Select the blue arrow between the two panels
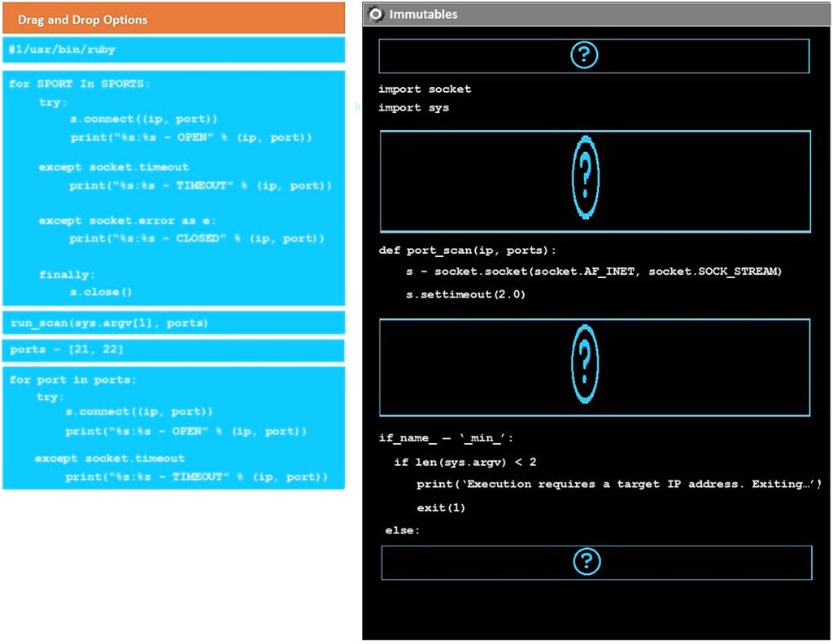Screen dimensions: 833x644 tap(358, 106)
